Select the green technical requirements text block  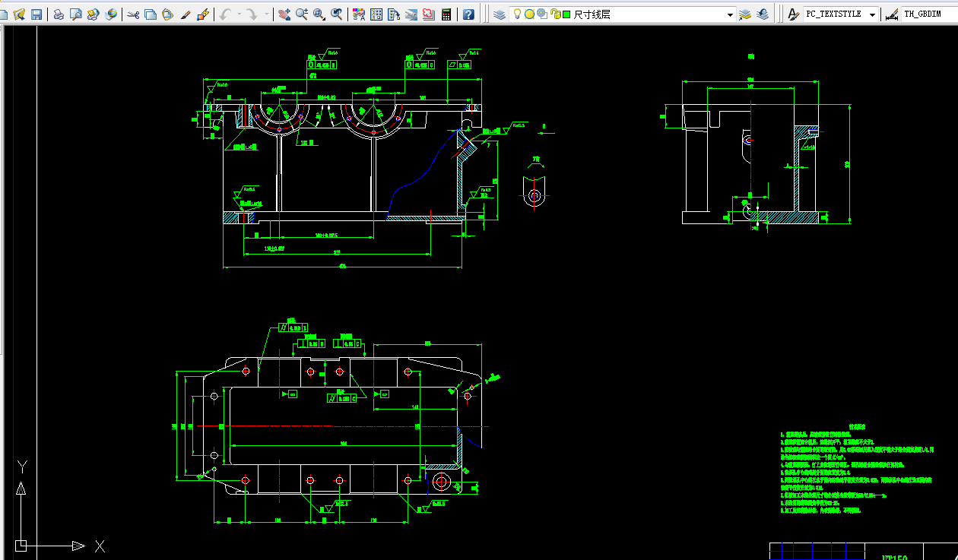pos(857,470)
